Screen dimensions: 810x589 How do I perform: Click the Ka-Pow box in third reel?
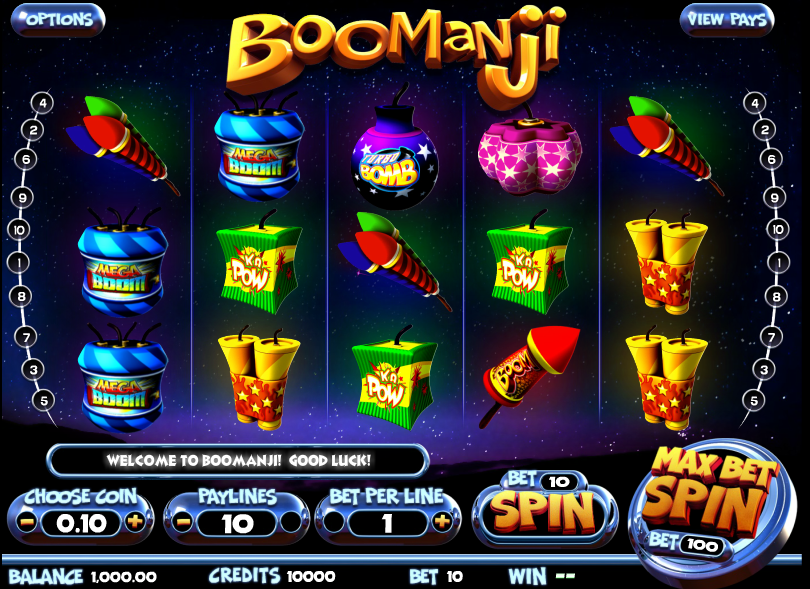(394, 379)
